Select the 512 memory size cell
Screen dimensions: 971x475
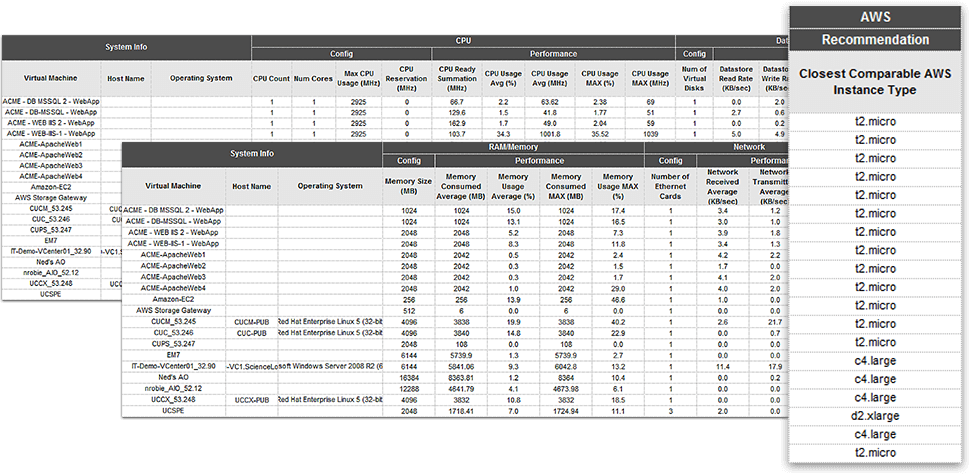tap(409, 310)
